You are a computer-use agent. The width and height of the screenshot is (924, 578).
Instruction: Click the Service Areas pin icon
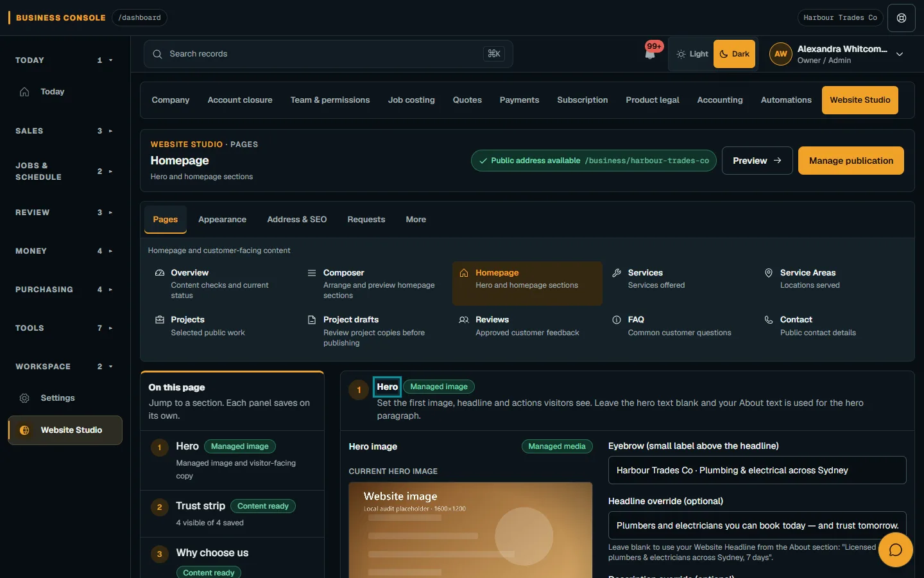[x=769, y=273]
